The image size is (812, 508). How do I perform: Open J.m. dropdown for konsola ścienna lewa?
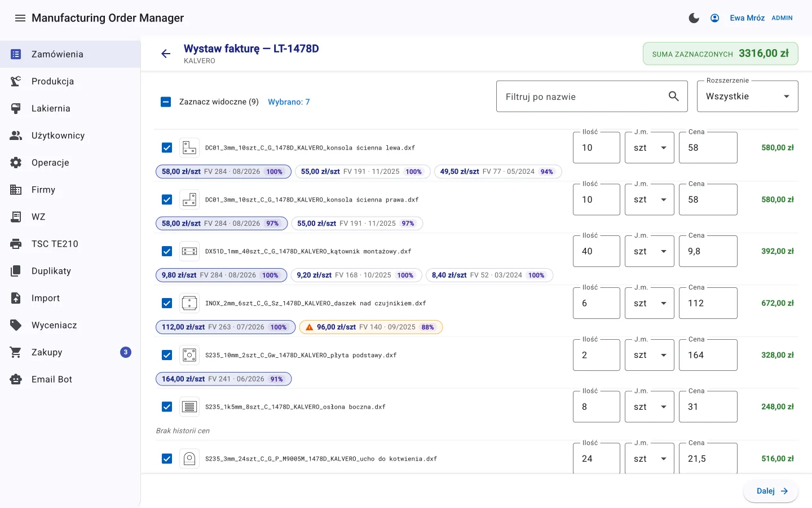coord(650,148)
